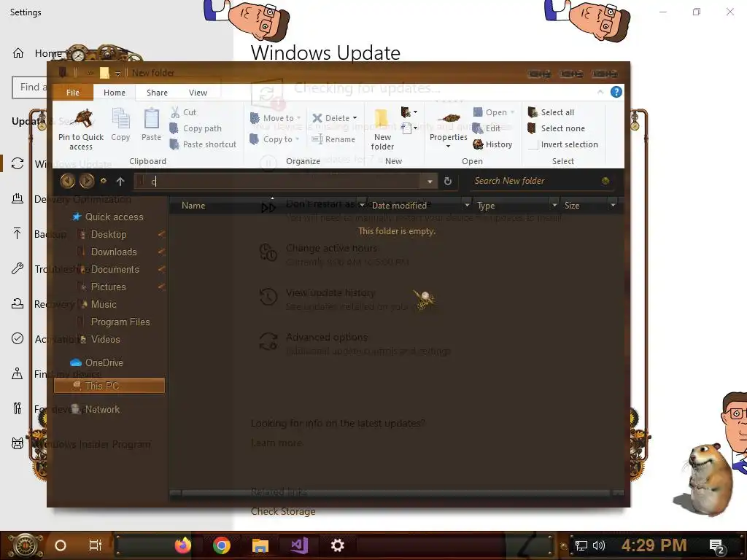Sort by the Type column header
The width and height of the screenshot is (747, 560).
click(485, 205)
